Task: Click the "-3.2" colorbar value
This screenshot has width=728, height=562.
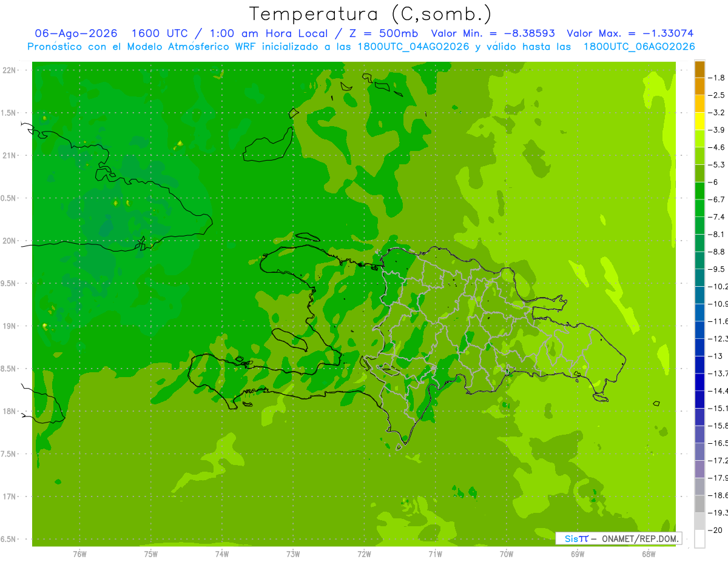Action: click(718, 113)
